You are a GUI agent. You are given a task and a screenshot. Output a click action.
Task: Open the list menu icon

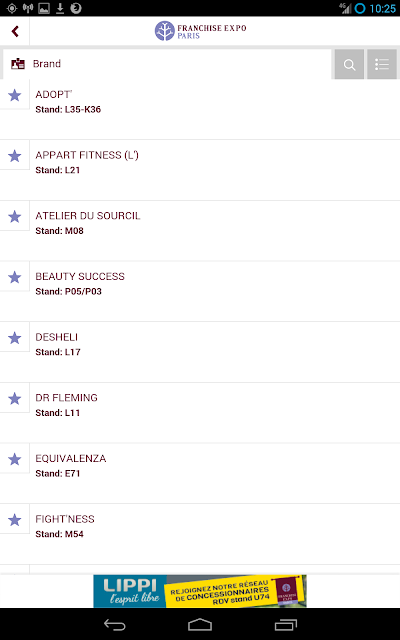382,64
